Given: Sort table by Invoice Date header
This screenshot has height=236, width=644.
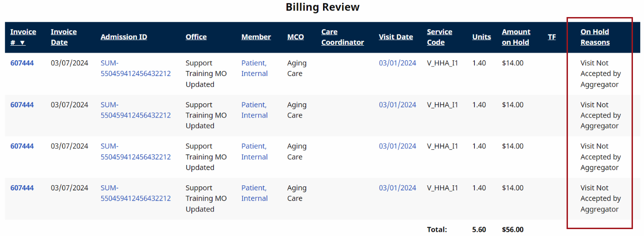Looking at the screenshot, I should coord(64,37).
